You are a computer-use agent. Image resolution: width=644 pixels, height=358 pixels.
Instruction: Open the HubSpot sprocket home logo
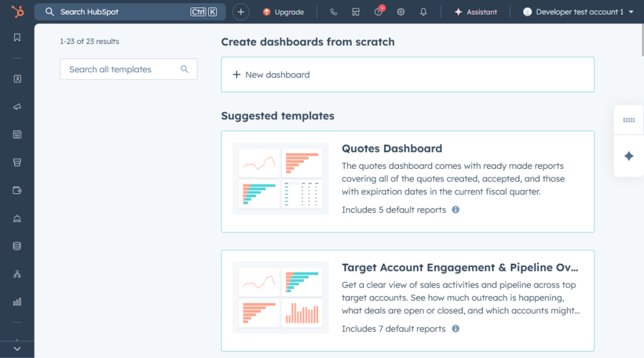pos(17,11)
